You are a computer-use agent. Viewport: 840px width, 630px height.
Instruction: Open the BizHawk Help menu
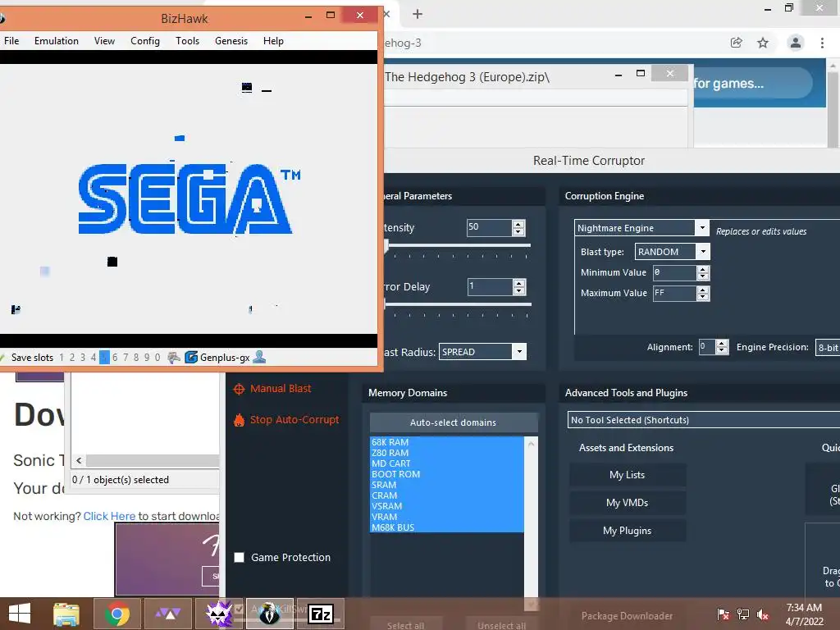point(273,41)
